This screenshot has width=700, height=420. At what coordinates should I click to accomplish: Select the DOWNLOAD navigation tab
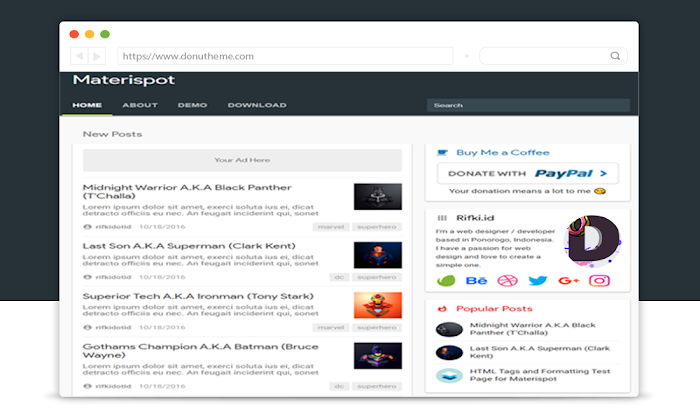pyautogui.click(x=257, y=105)
